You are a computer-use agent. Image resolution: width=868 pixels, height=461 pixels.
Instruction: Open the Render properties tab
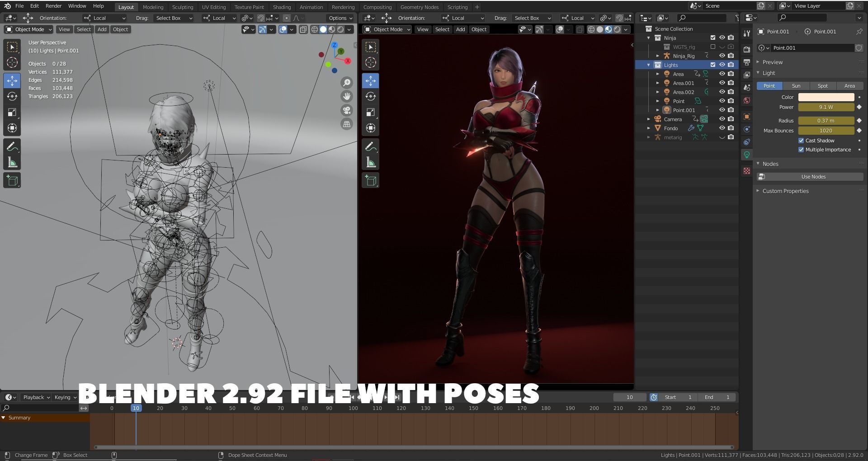click(x=747, y=49)
